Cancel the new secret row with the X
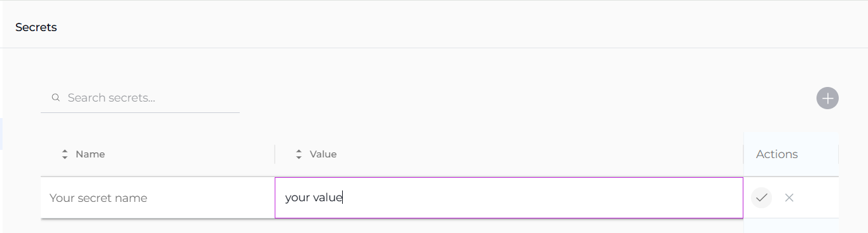 pyautogui.click(x=789, y=197)
